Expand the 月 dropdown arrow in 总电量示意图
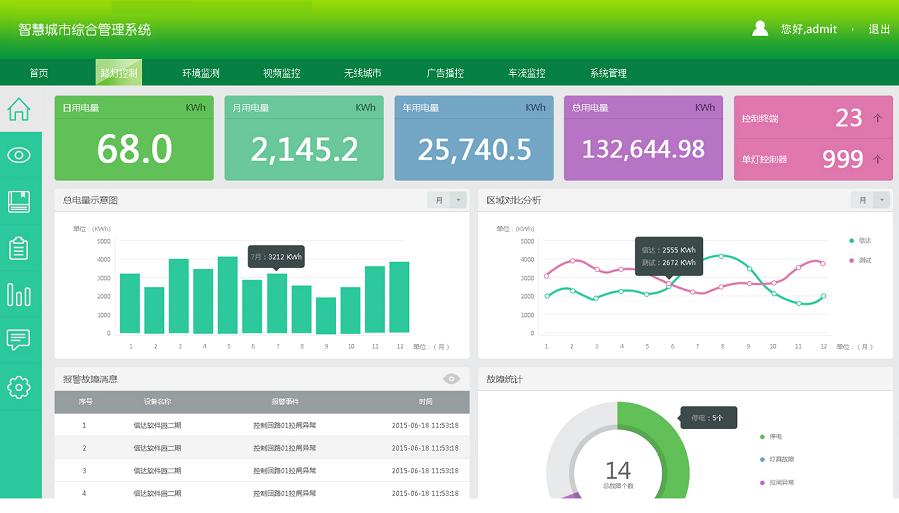The width and height of the screenshot is (899, 513). pos(458,200)
